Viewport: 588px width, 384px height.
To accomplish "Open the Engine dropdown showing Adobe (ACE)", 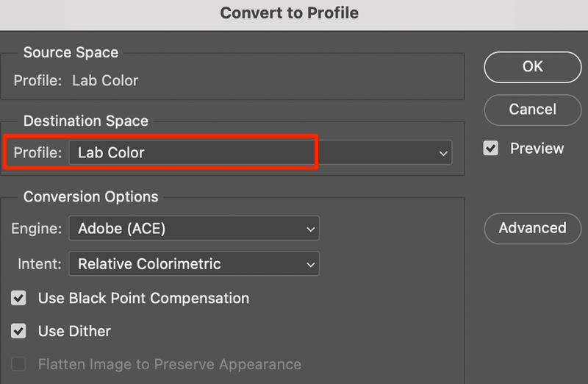I will (193, 228).
